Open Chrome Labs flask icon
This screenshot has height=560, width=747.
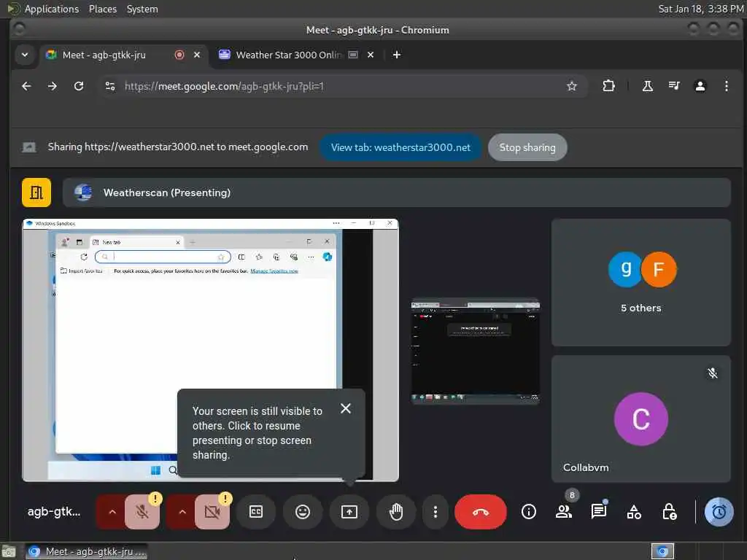(x=648, y=86)
